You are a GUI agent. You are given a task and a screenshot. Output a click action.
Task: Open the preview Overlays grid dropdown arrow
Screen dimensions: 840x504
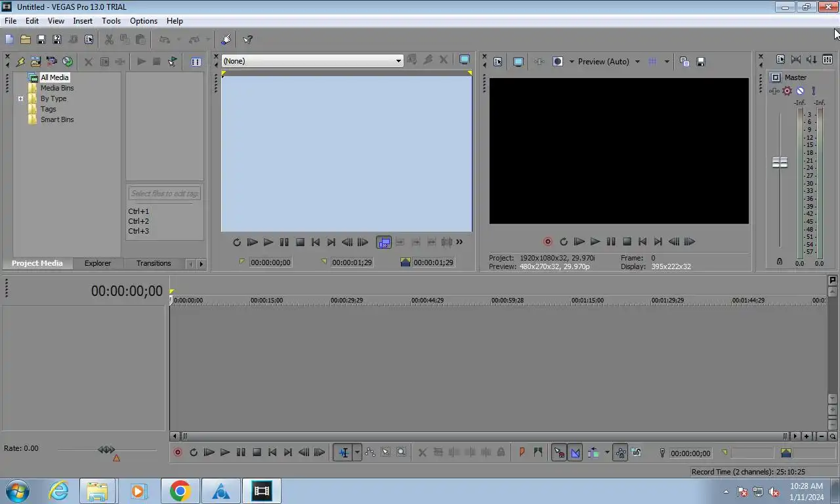(667, 62)
